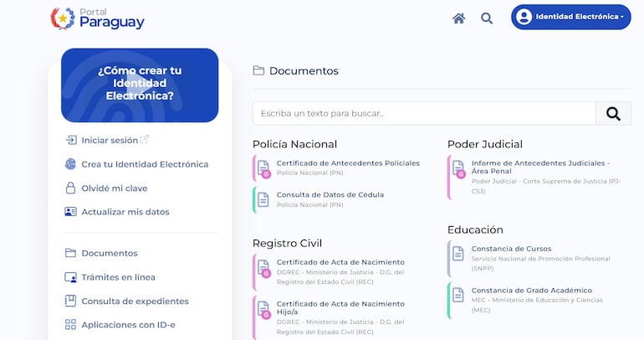The height and width of the screenshot is (340, 644).
Task: Open Crea tu Identidad Electrónica
Action: click(x=145, y=164)
